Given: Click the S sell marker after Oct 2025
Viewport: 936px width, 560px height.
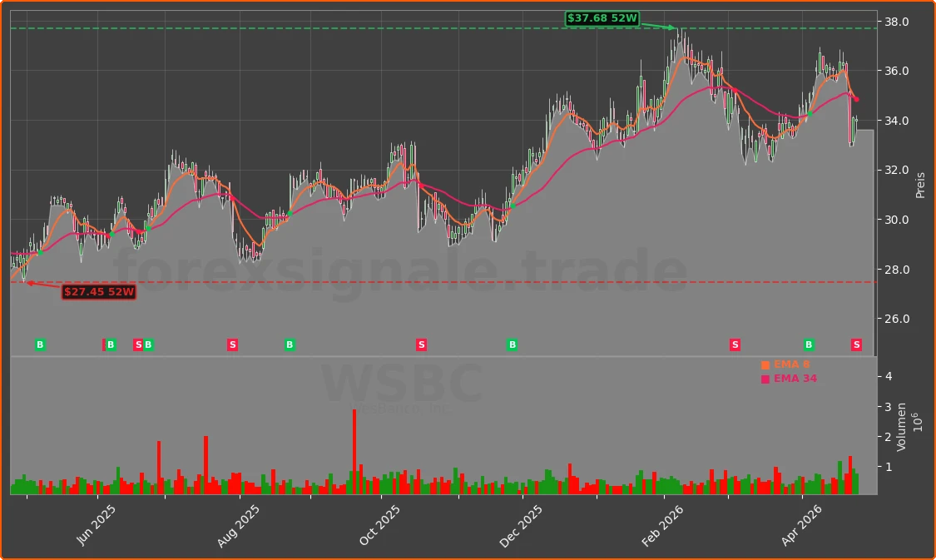Looking at the screenshot, I should [x=422, y=344].
